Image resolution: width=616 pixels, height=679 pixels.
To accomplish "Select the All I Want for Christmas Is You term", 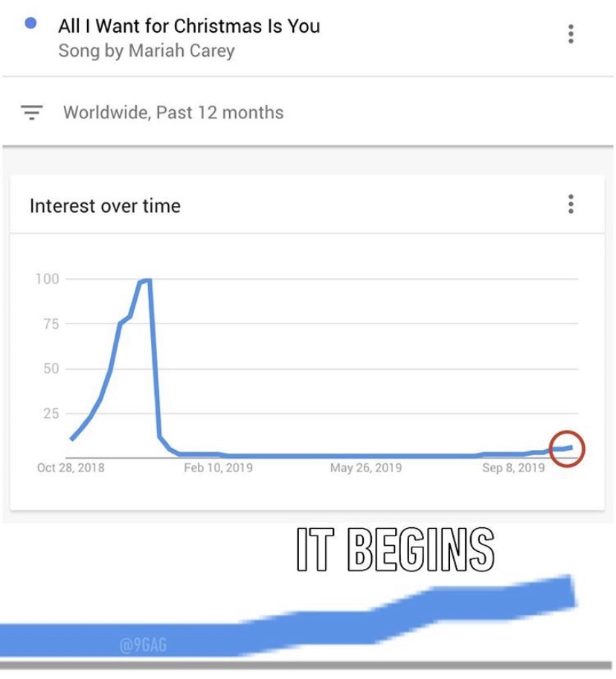I will tap(189, 26).
